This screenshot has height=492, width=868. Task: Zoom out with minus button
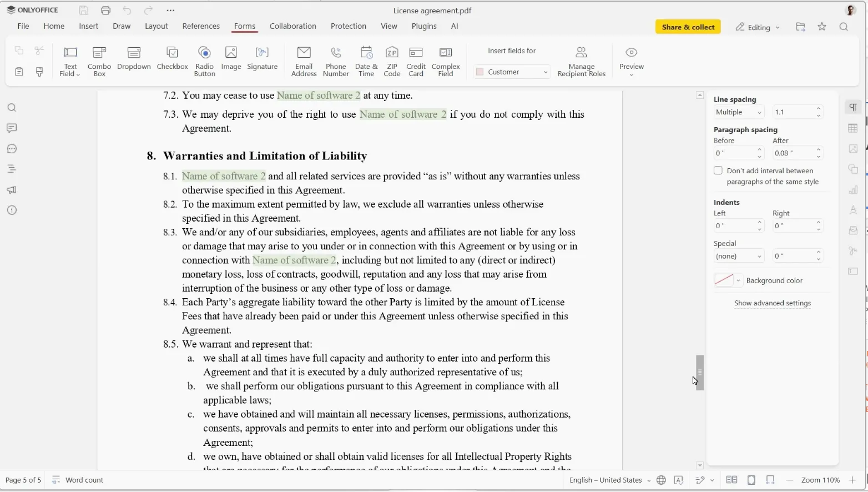click(x=790, y=480)
